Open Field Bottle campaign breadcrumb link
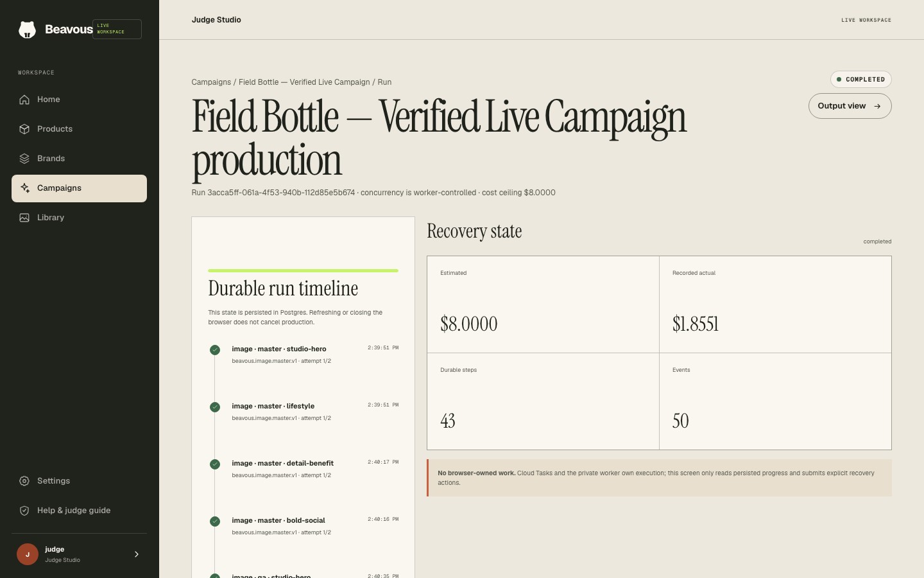The image size is (924, 578). click(304, 82)
